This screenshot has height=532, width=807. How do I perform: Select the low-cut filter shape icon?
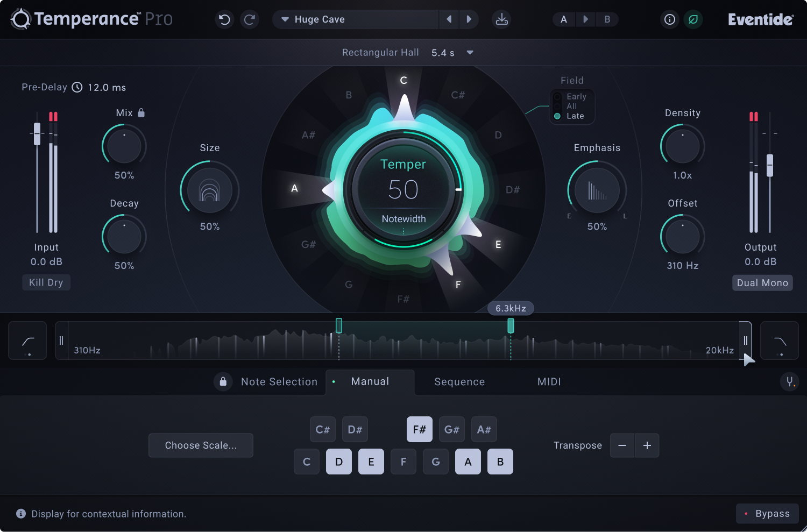tap(27, 341)
